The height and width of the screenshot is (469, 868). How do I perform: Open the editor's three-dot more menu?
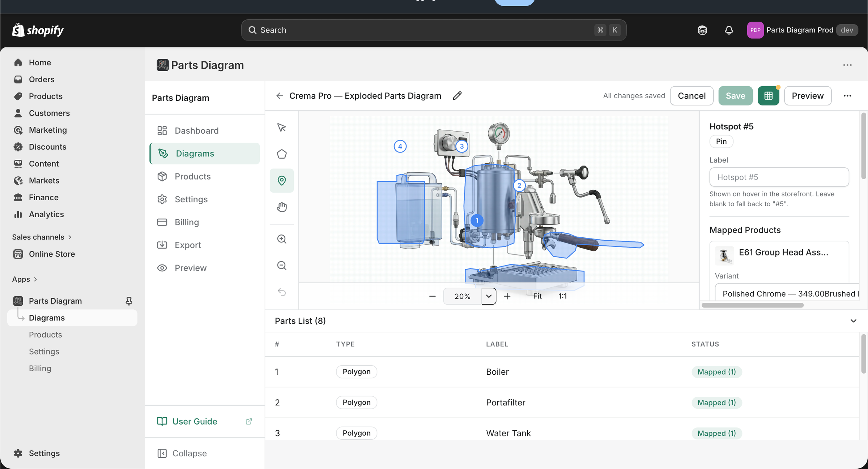(847, 96)
